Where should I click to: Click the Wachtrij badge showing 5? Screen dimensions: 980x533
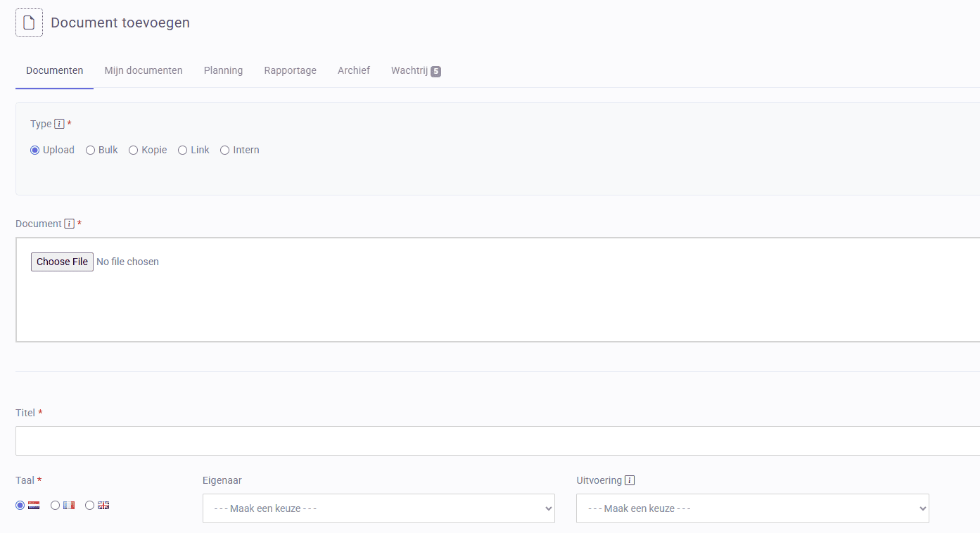436,71
